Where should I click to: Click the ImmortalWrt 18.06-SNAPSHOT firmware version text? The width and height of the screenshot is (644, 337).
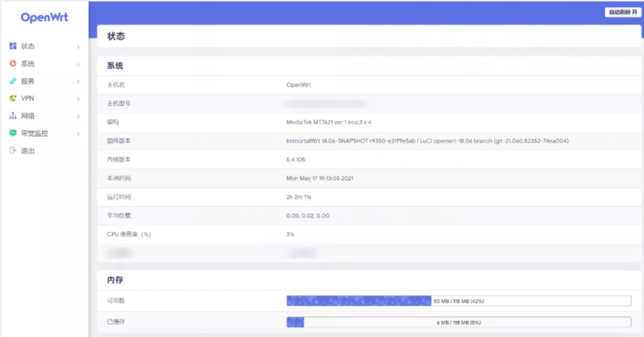pos(427,141)
